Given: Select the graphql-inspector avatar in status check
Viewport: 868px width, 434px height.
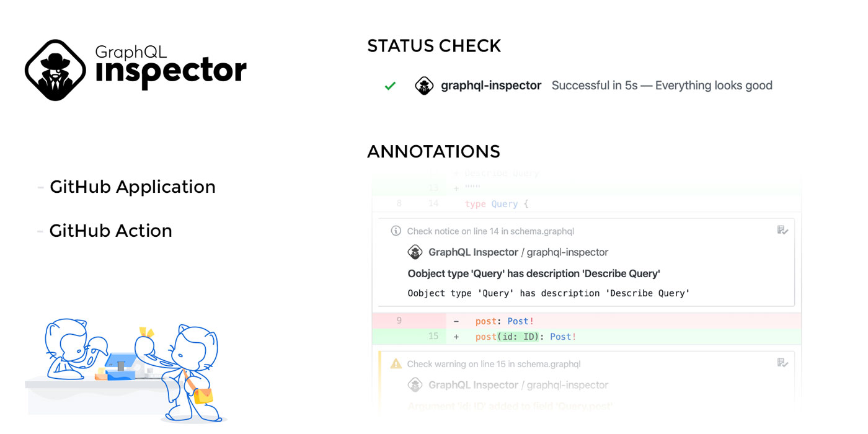Looking at the screenshot, I should 424,86.
